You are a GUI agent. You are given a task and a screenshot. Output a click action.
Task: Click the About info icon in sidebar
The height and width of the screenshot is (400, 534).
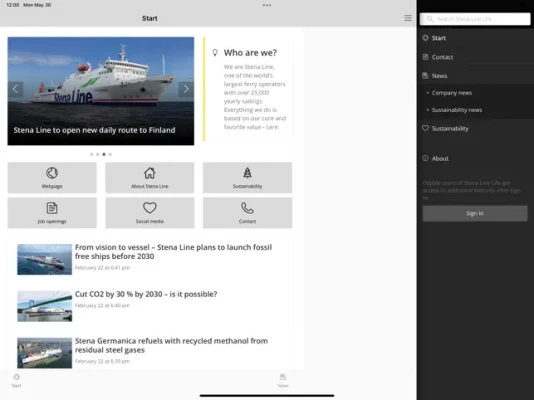425,158
